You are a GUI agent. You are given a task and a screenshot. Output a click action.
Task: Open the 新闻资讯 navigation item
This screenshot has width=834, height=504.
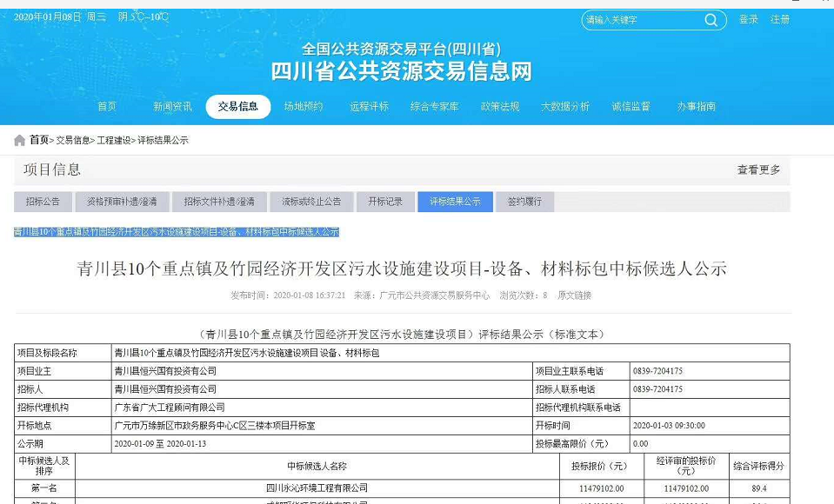172,107
